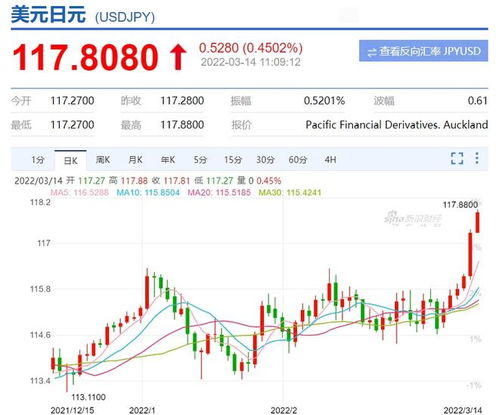This screenshot has height=415, width=499.
Task: Open the 30分 interval tab
Action: (x=265, y=160)
